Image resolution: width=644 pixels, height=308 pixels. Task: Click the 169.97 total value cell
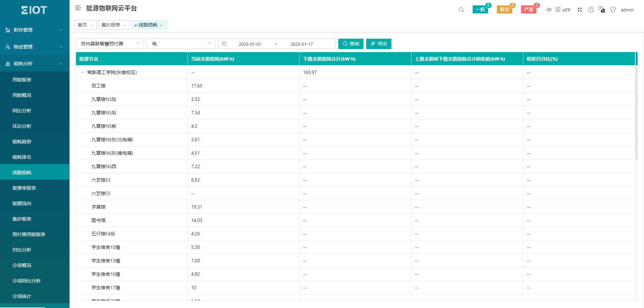(355, 72)
